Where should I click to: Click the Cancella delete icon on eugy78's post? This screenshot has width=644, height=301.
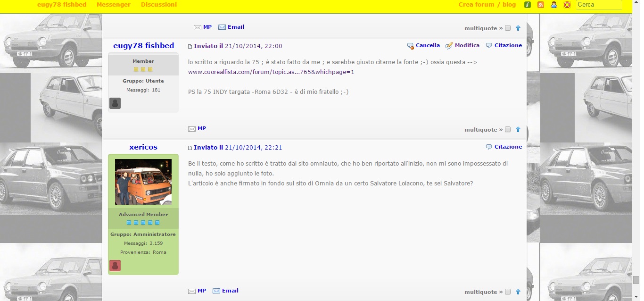[411, 46]
